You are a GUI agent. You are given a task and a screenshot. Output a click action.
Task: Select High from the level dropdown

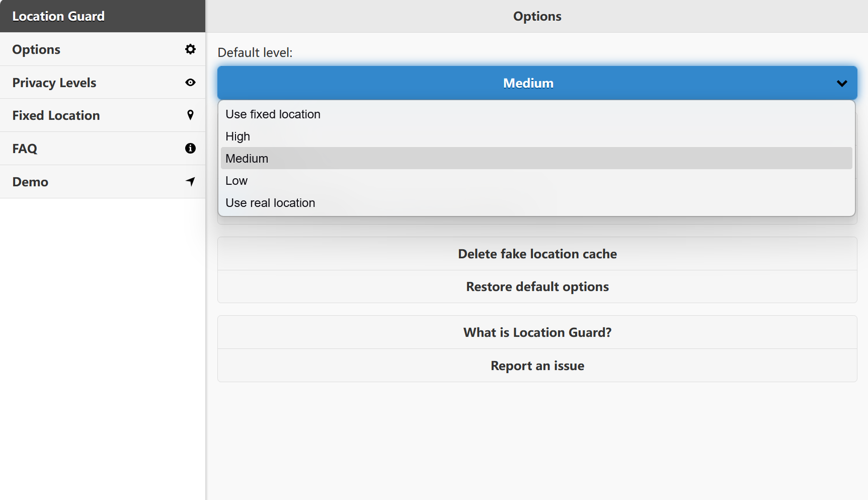(x=238, y=136)
